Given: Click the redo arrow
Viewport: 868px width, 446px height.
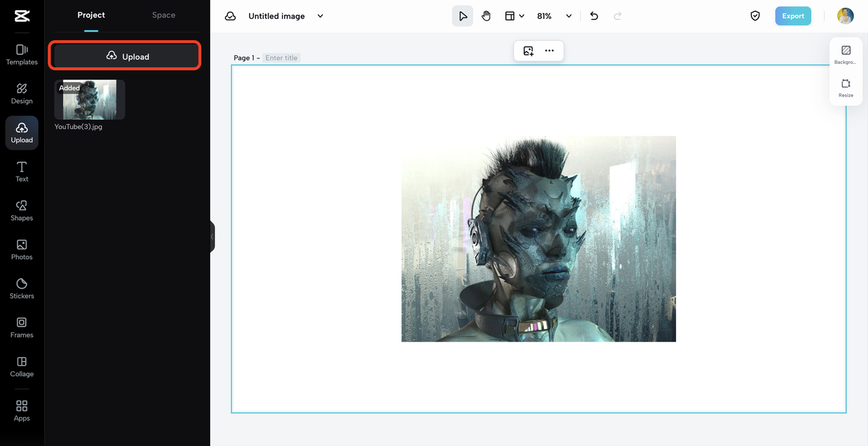Looking at the screenshot, I should 618,16.
